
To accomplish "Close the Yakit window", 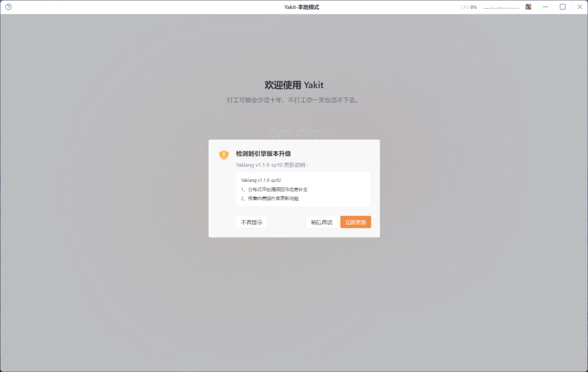I will 579,7.
